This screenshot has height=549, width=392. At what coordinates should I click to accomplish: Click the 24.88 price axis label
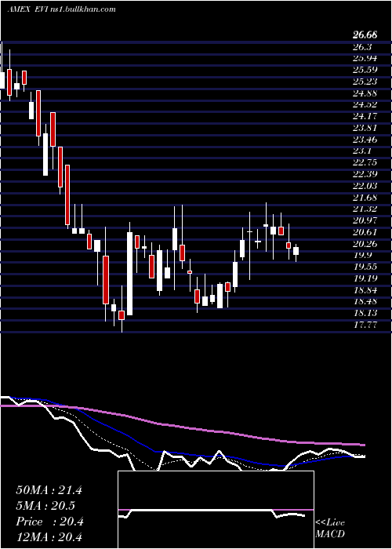tap(365, 93)
